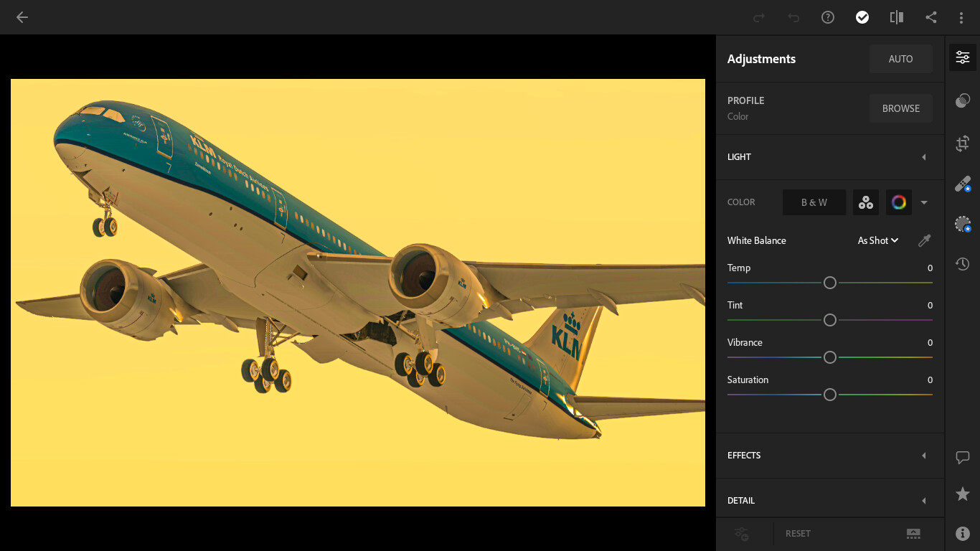Toggle the before/after compare icon

897,17
